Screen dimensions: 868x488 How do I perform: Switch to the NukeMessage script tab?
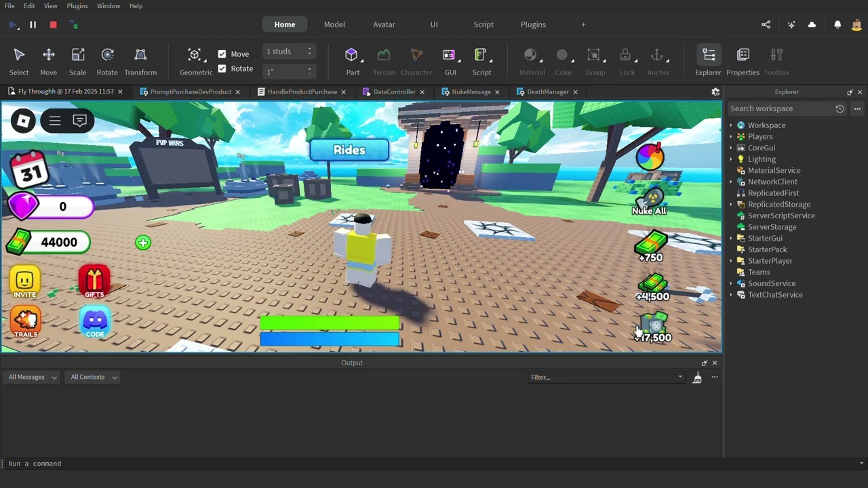point(471,92)
